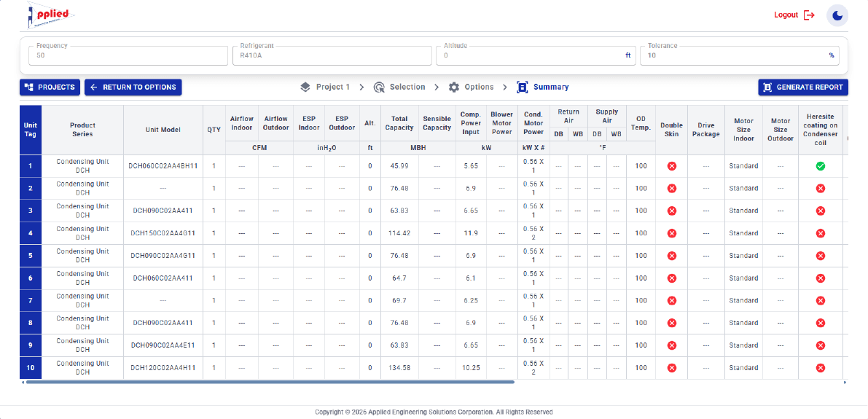Click green Heresite check for unit 1
868x419 pixels.
(x=821, y=166)
